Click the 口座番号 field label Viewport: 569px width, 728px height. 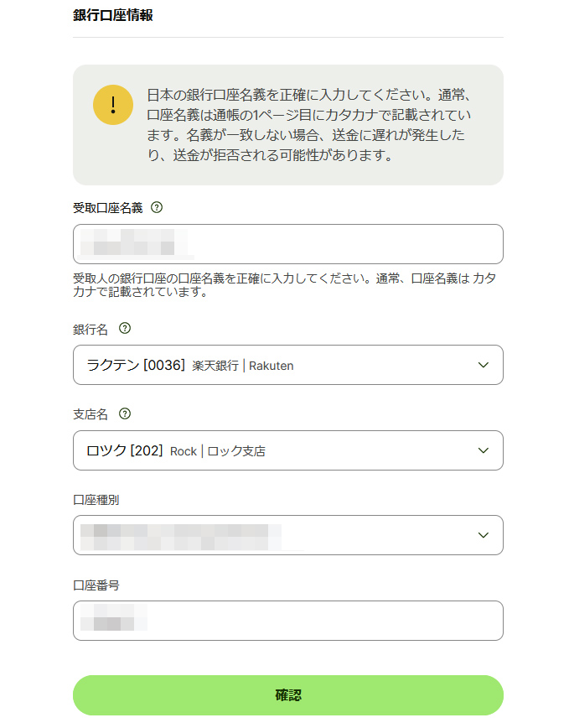coord(96,585)
